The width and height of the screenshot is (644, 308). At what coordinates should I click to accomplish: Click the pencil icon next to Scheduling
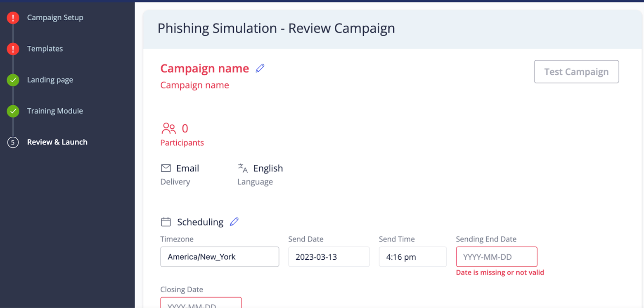pos(234,222)
